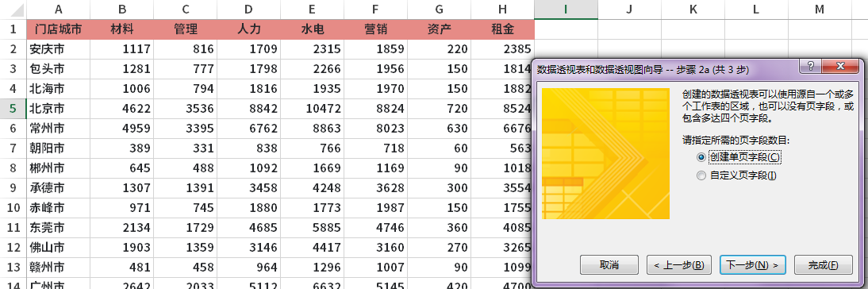Select the cell 北海市
The width and height of the screenshot is (868, 289).
[x=59, y=89]
